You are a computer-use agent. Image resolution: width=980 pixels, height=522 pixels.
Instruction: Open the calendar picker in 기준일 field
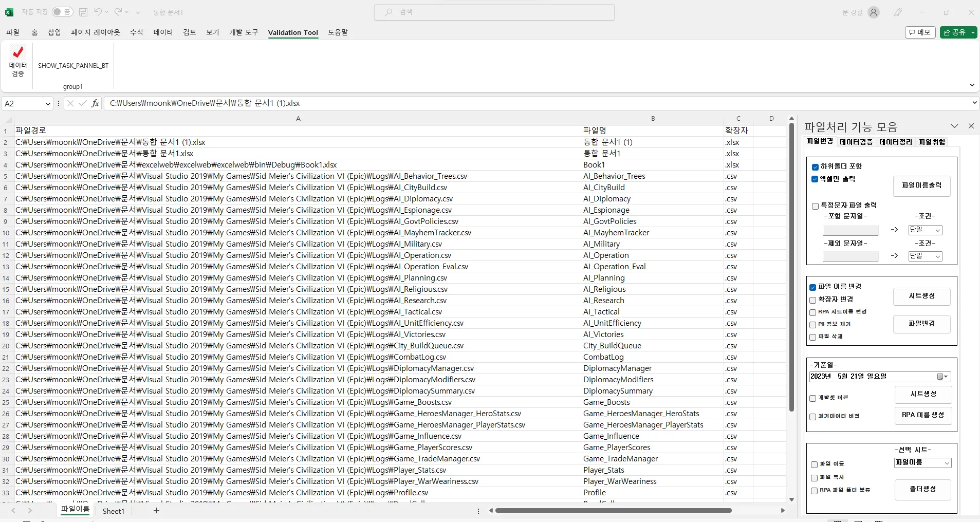[x=942, y=377]
